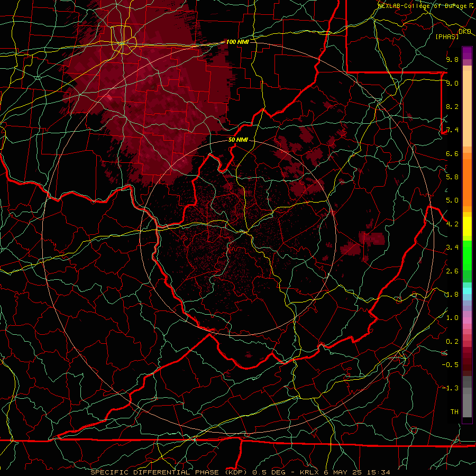Click the 2.6 scale value
This screenshot has height=476, width=476.
(x=452, y=271)
